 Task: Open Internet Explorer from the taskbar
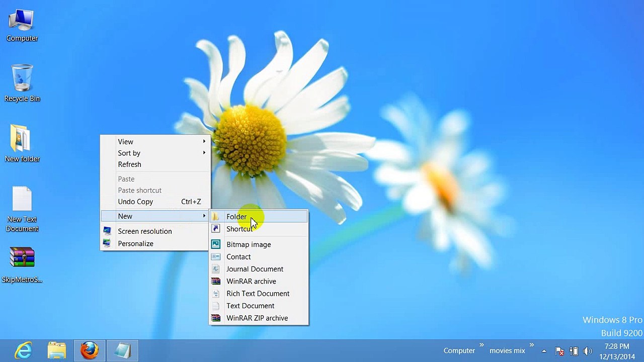(x=24, y=350)
